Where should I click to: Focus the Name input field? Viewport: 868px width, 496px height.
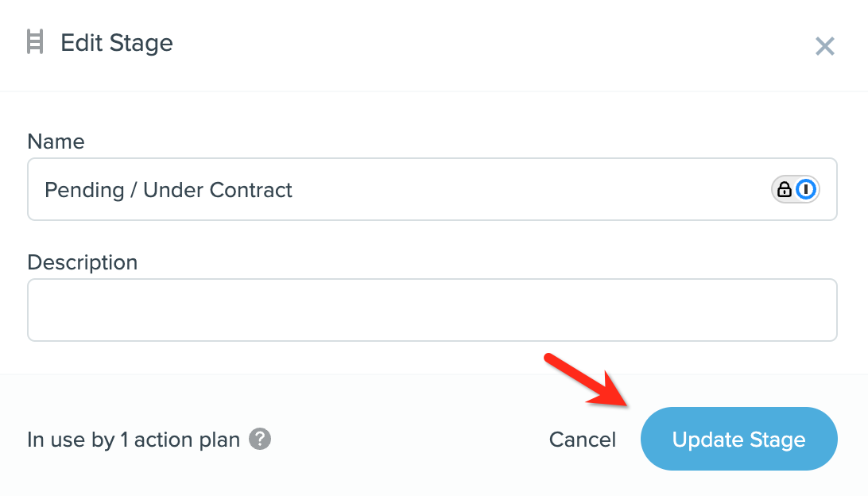tap(397, 190)
